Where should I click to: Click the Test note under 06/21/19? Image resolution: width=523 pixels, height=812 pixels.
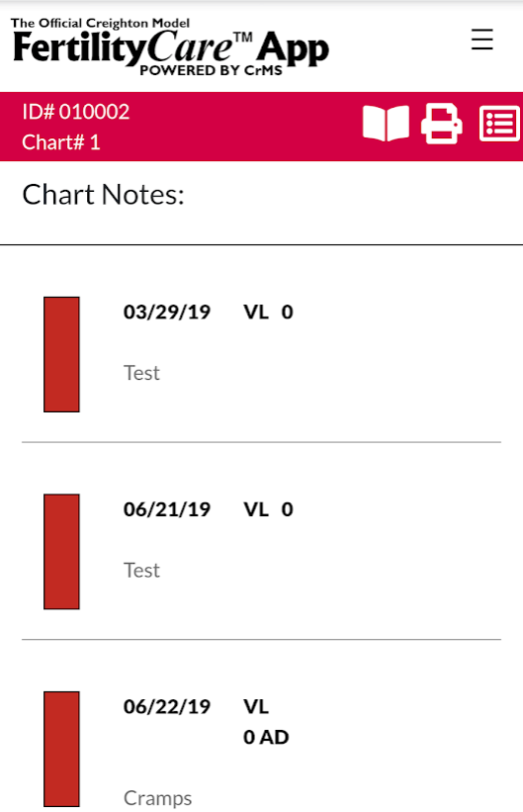pyautogui.click(x=141, y=570)
